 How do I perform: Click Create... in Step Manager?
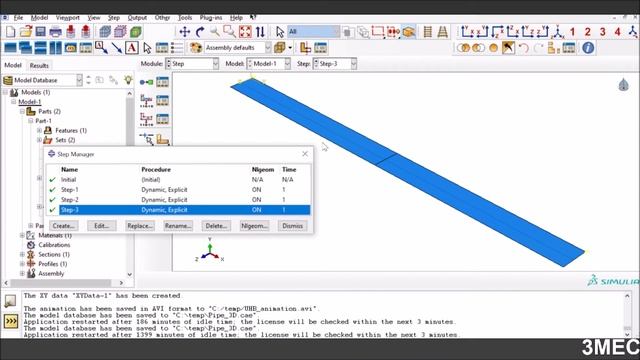pos(63,226)
